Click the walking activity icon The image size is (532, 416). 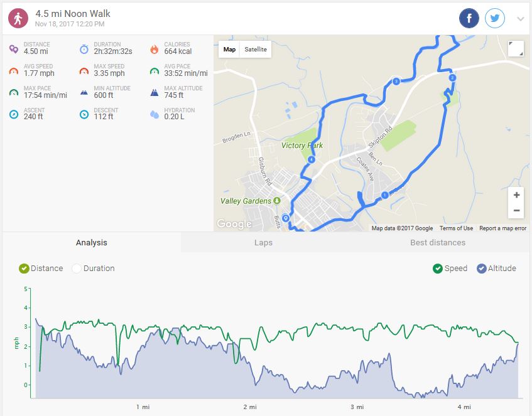coord(18,18)
